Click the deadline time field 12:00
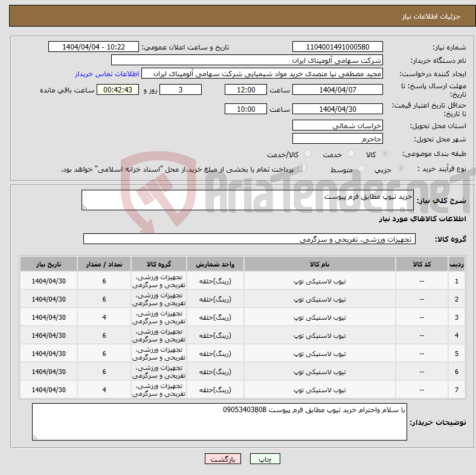This screenshot has height=475, width=476. click(x=246, y=90)
